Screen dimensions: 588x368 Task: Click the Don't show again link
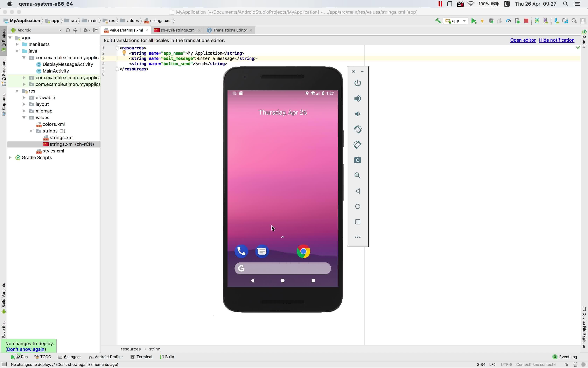coord(26,349)
